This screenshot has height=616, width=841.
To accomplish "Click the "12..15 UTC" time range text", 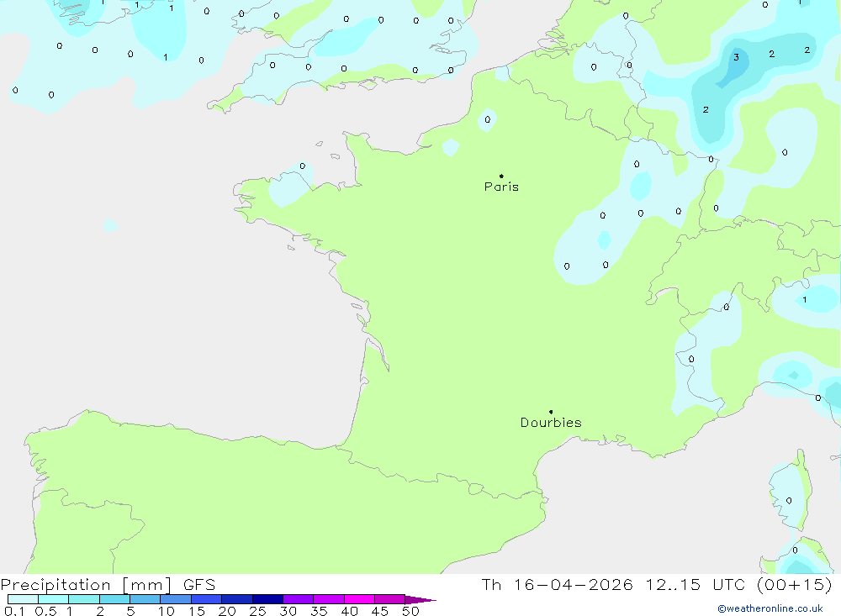I will tap(696, 584).
